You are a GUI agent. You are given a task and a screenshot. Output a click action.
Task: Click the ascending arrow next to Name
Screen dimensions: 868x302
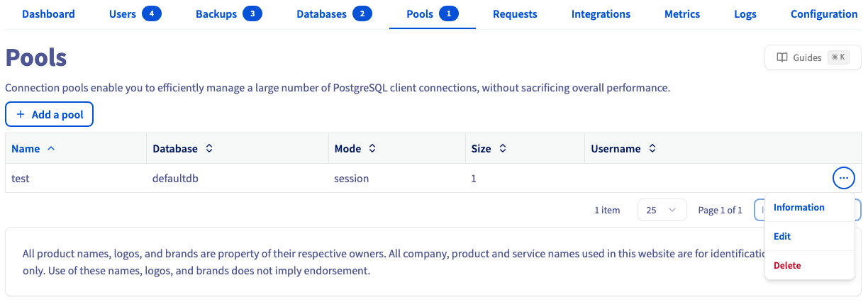tap(50, 149)
